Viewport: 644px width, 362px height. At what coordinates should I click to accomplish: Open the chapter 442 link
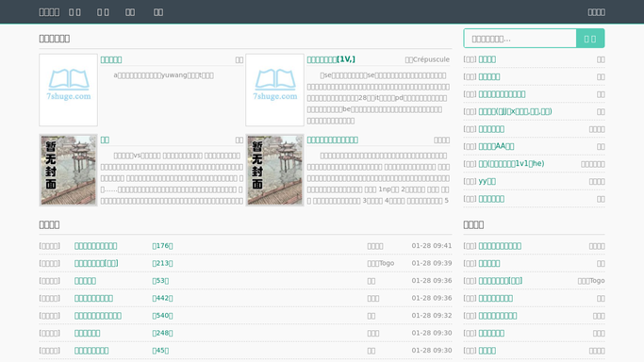(x=162, y=298)
